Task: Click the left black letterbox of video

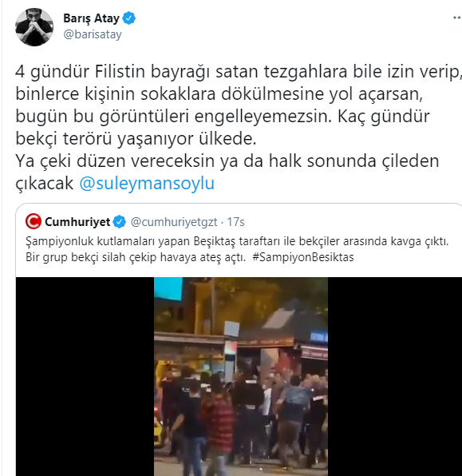Action: pyautogui.click(x=85, y=376)
